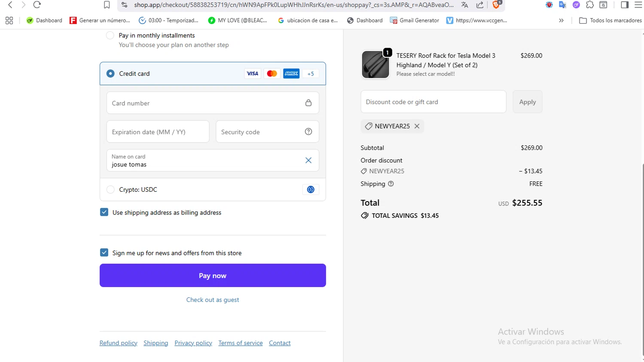Open Todos los marcadores folder
Screen dimensions: 644x362
pyautogui.click(x=611, y=21)
